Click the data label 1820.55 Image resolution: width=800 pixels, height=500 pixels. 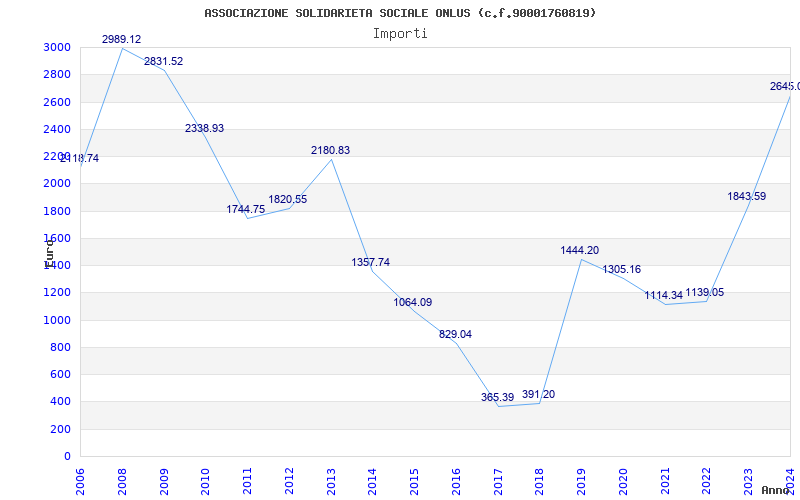point(288,199)
